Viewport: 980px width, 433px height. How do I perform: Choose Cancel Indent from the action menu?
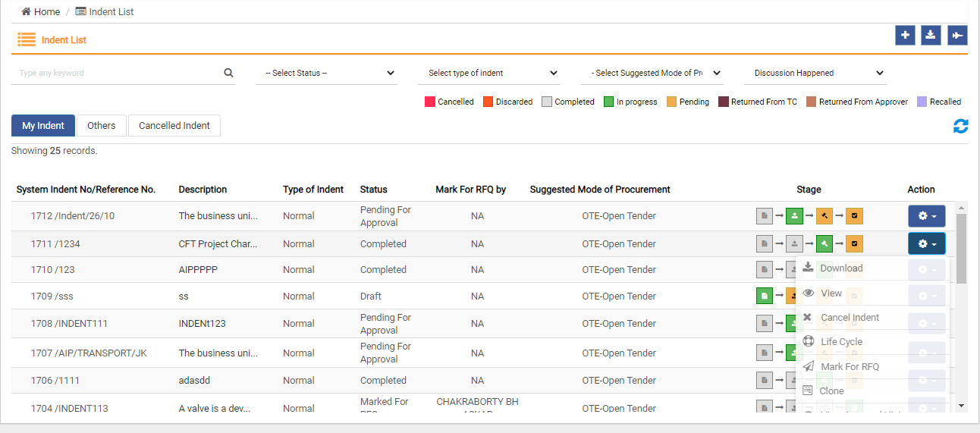[850, 318]
